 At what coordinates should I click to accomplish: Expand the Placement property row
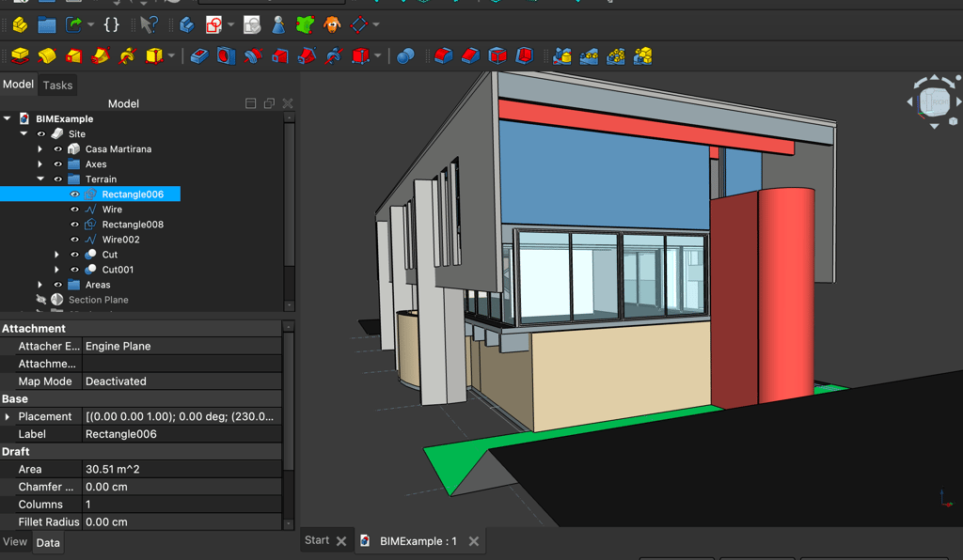8,416
